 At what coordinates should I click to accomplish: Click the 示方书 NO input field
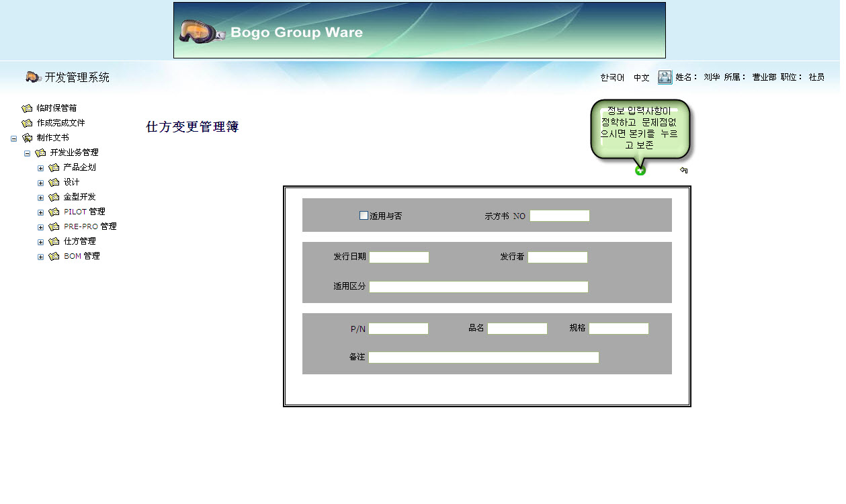(559, 216)
